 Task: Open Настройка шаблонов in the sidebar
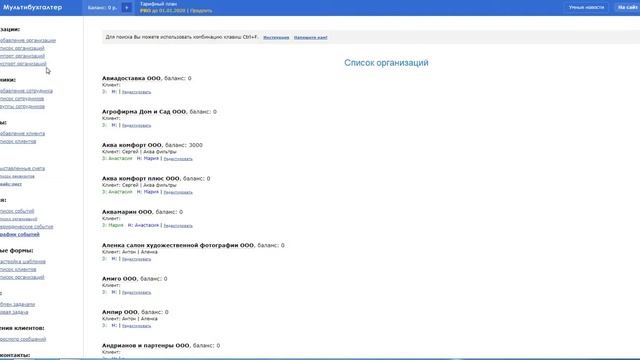coord(23,262)
